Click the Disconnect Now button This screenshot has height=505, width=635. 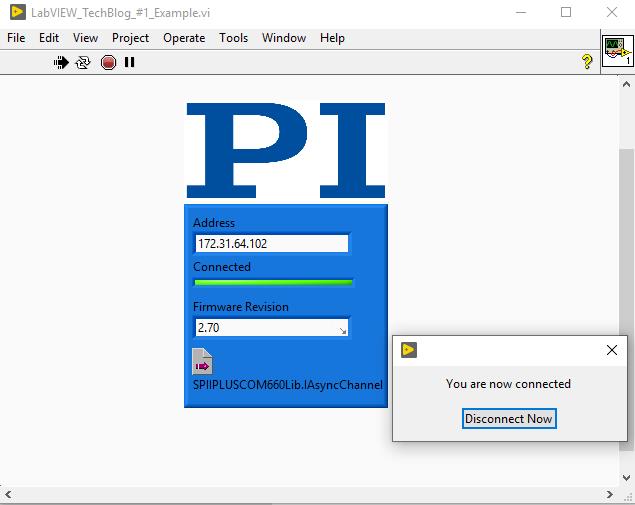coord(509,418)
